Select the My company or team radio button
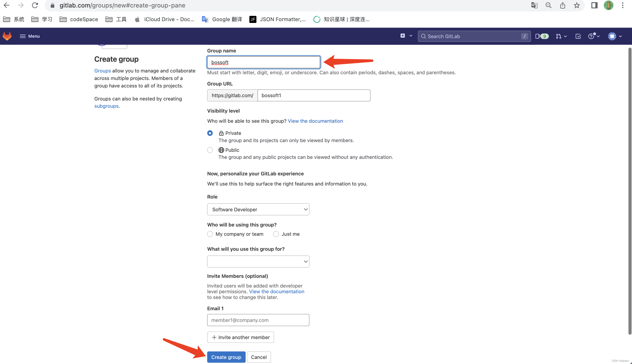The image size is (632, 364). click(x=210, y=234)
